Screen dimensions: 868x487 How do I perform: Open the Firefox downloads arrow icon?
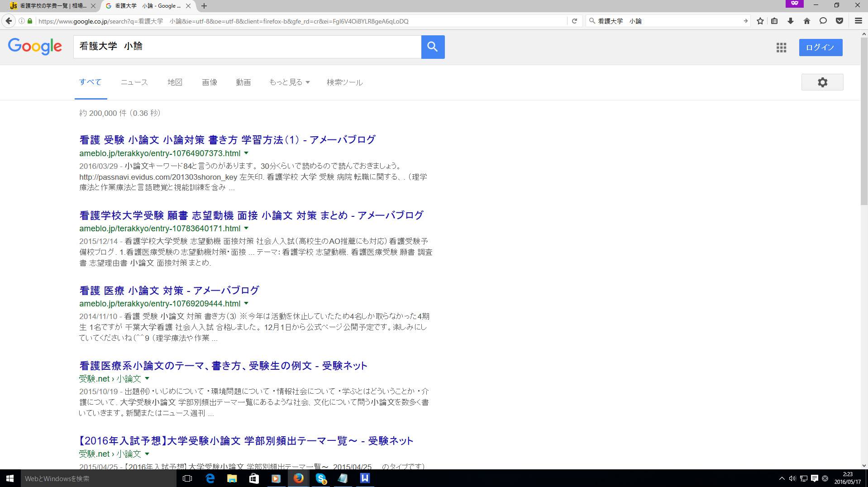pos(791,21)
